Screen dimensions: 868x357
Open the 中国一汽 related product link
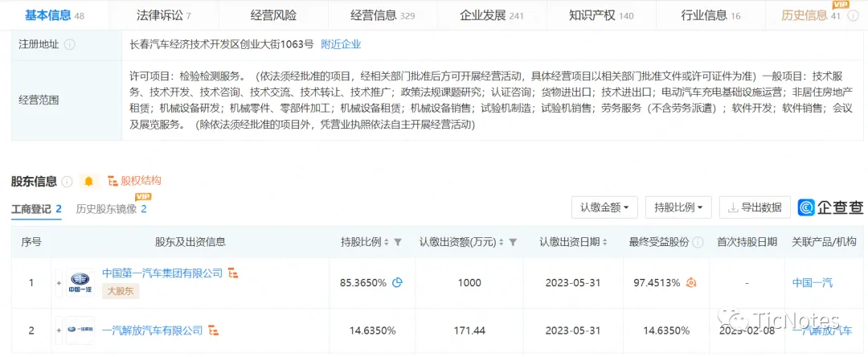click(812, 283)
